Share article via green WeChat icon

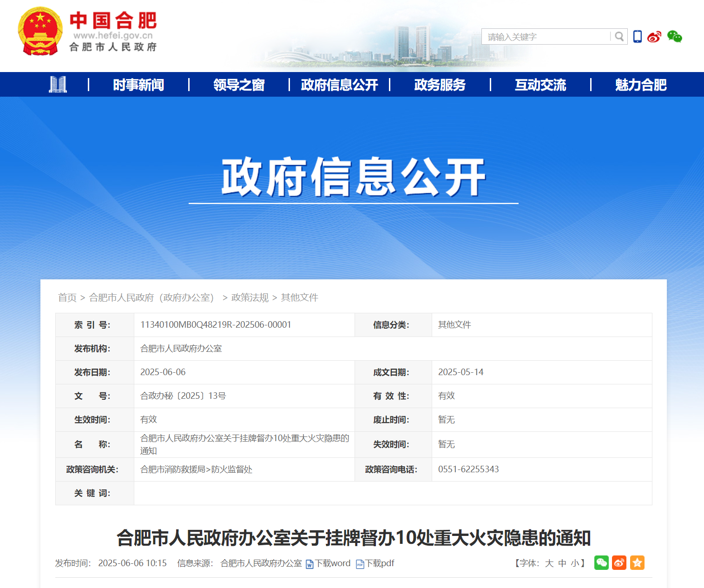click(601, 563)
